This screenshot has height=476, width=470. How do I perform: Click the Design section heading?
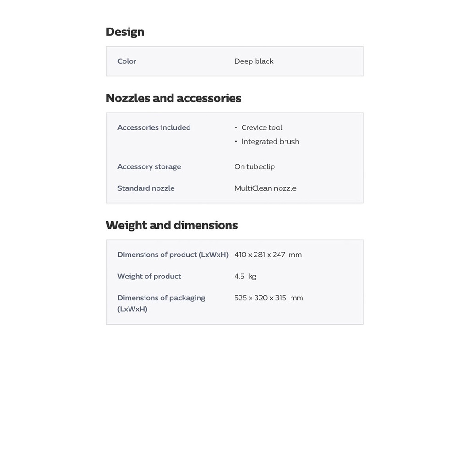click(x=125, y=32)
